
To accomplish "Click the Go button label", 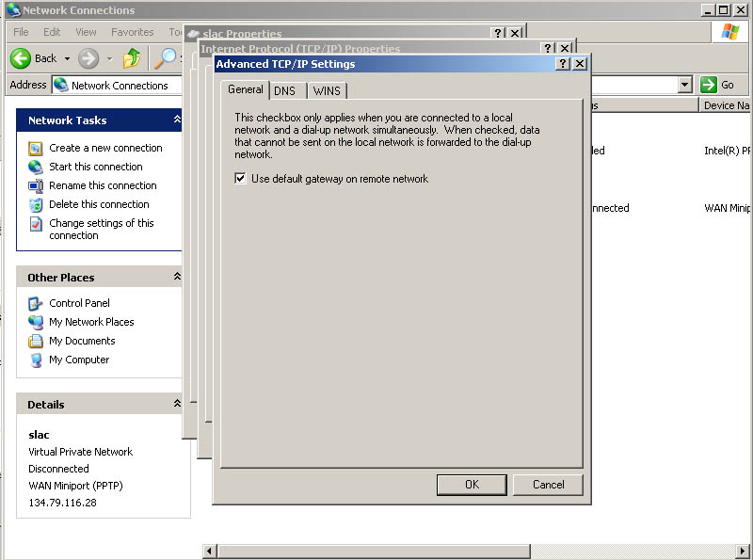I will (727, 85).
